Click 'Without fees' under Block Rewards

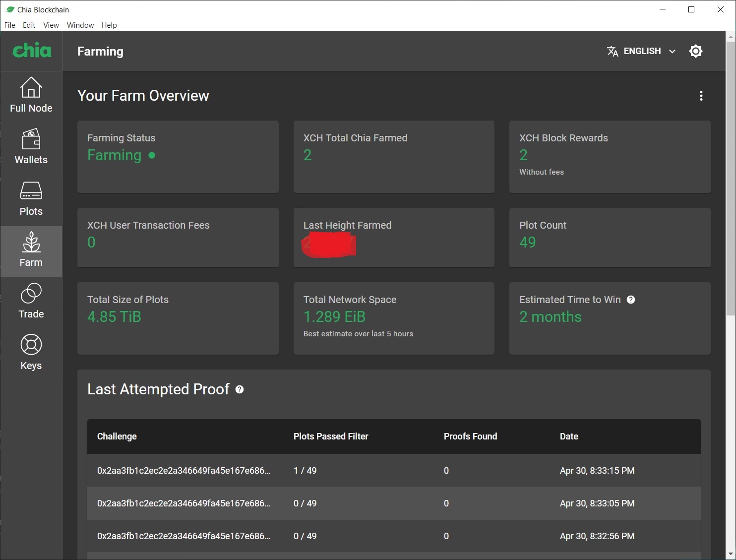coord(542,172)
